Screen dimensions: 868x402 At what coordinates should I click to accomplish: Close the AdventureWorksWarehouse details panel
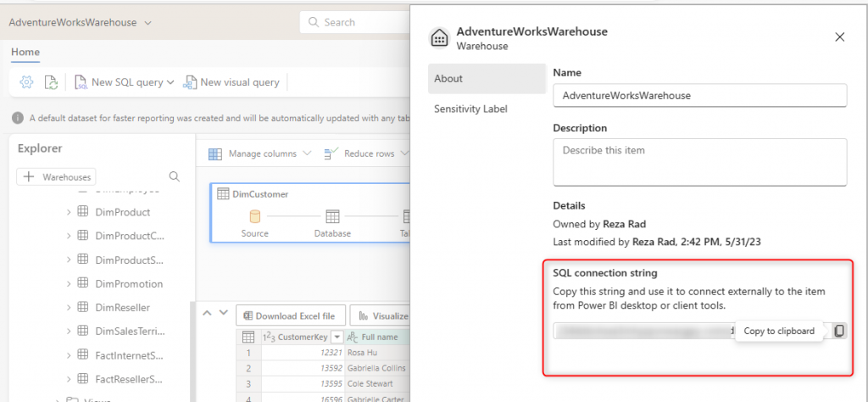pos(839,37)
